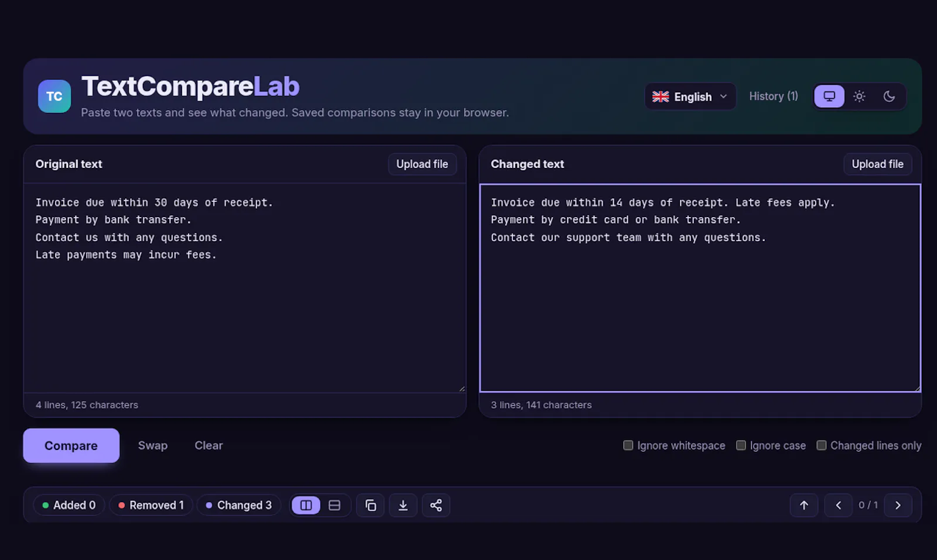Enable Changed lines only checkbox
The image size is (937, 560).
(x=822, y=445)
